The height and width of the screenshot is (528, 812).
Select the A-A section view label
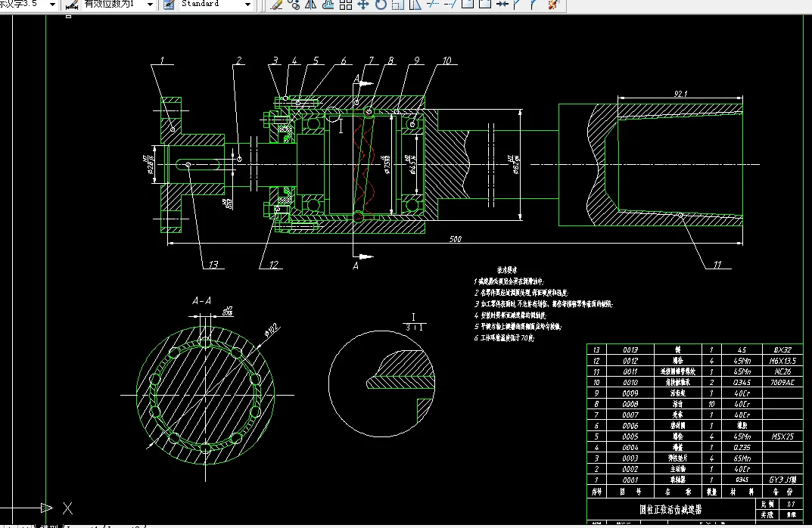coord(201,301)
